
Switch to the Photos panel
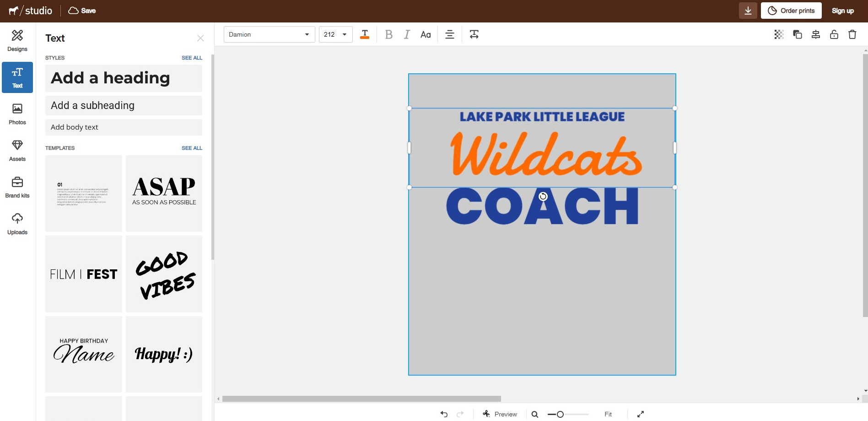[x=17, y=113]
